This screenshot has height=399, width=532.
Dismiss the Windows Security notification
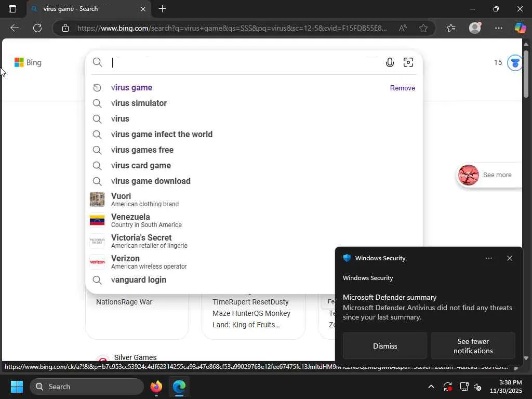click(x=385, y=346)
